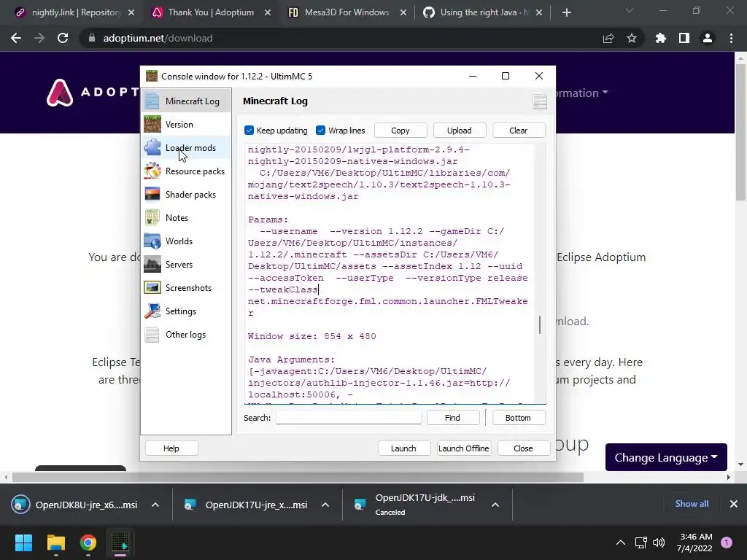
Task: Open the Change Language dropdown
Action: (x=666, y=457)
